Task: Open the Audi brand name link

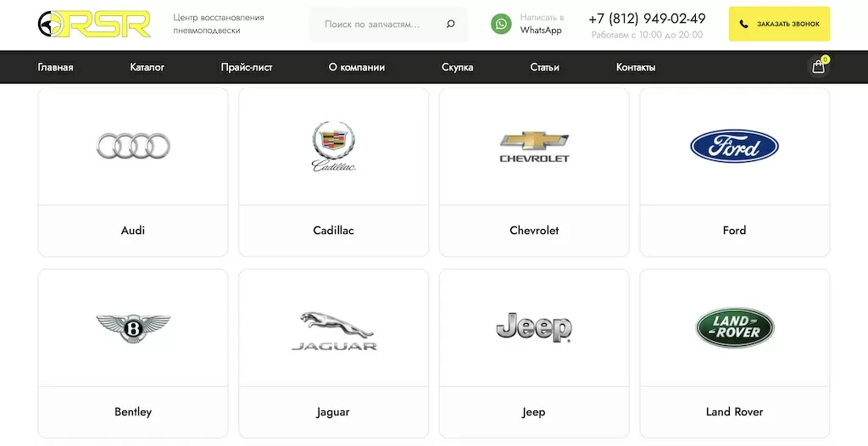Action: pyautogui.click(x=133, y=230)
